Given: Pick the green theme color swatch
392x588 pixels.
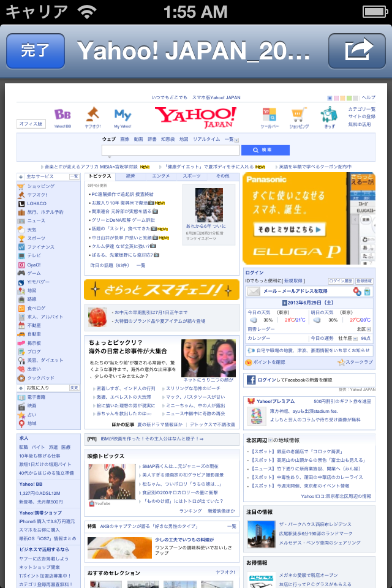Looking at the screenshot, I should point(349,98).
